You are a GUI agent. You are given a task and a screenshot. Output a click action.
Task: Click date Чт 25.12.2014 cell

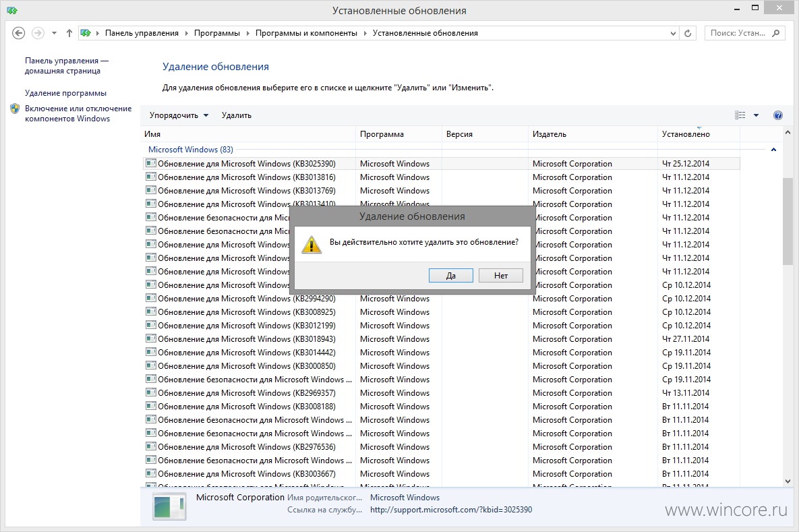(x=685, y=164)
